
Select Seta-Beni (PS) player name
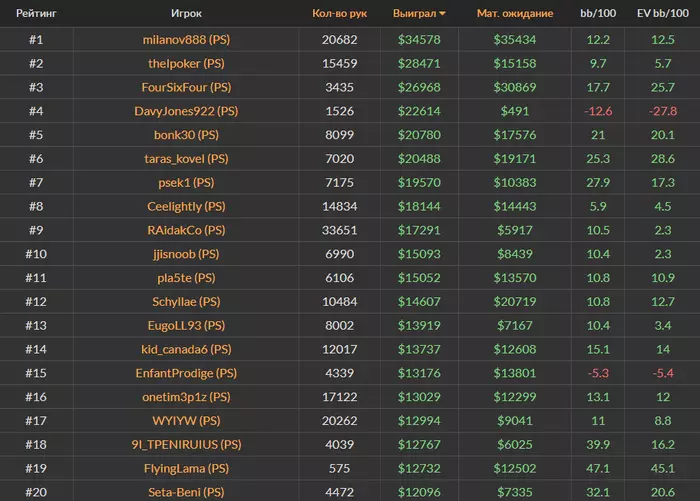pyautogui.click(x=186, y=492)
